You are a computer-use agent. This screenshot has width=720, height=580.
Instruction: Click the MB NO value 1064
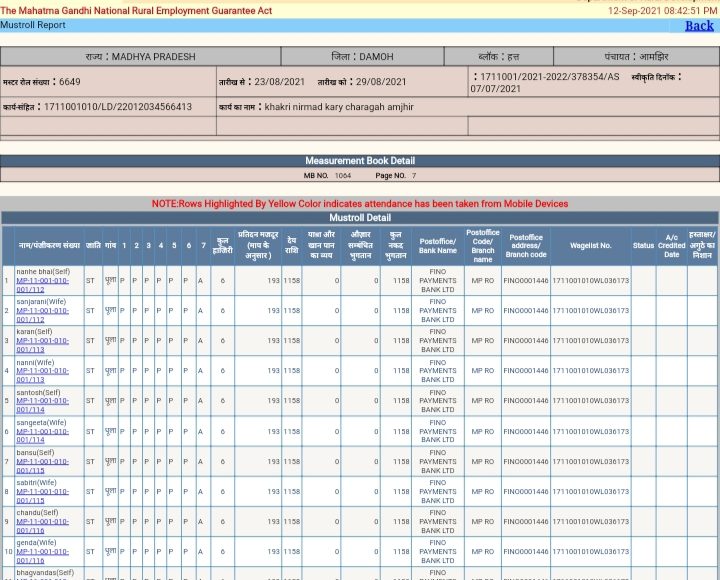pyautogui.click(x=343, y=175)
